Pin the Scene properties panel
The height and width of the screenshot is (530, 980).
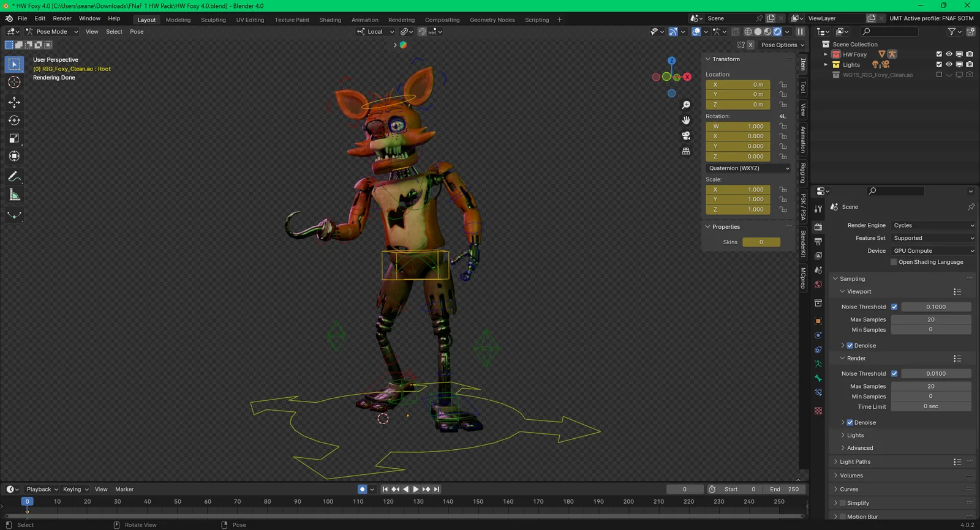(971, 207)
